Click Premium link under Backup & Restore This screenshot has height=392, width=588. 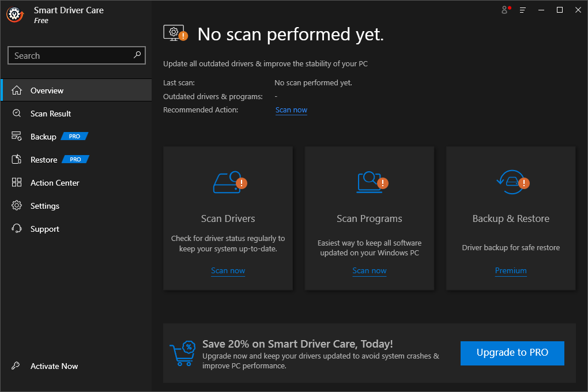[511, 270]
